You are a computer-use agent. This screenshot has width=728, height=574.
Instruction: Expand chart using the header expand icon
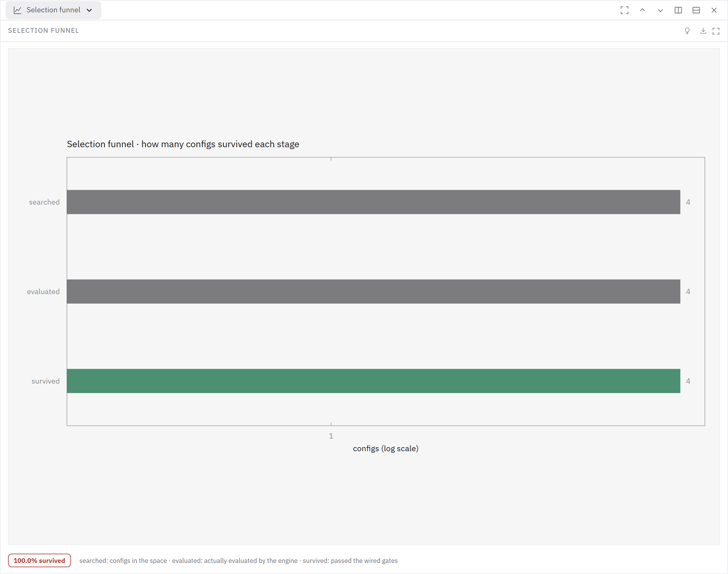716,31
